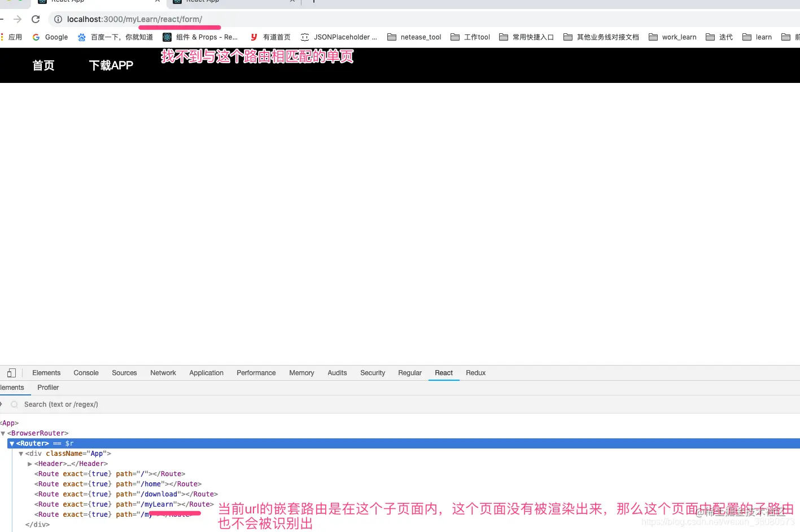Click the search magnifier icon in React panel
800x532 pixels.
tap(15, 405)
